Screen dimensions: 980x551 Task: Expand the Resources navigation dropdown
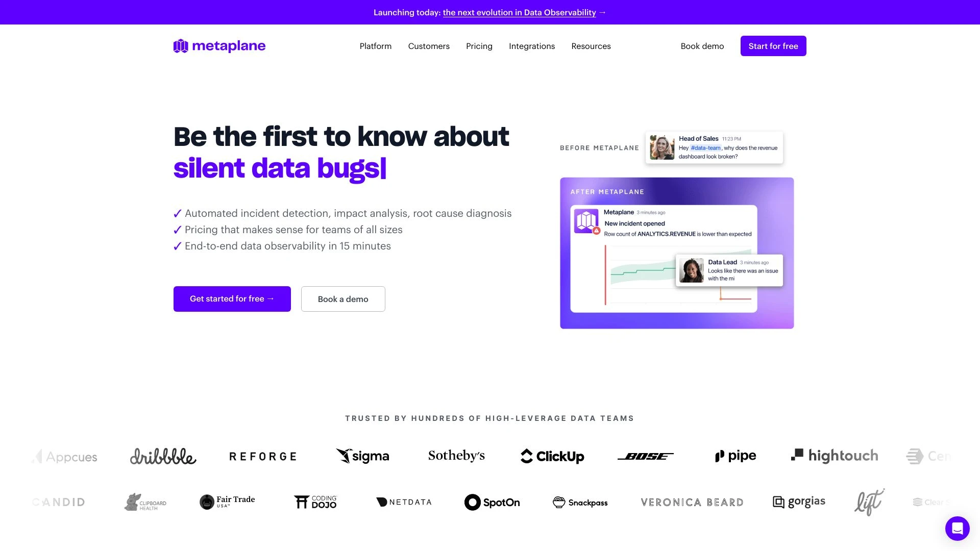[591, 46]
